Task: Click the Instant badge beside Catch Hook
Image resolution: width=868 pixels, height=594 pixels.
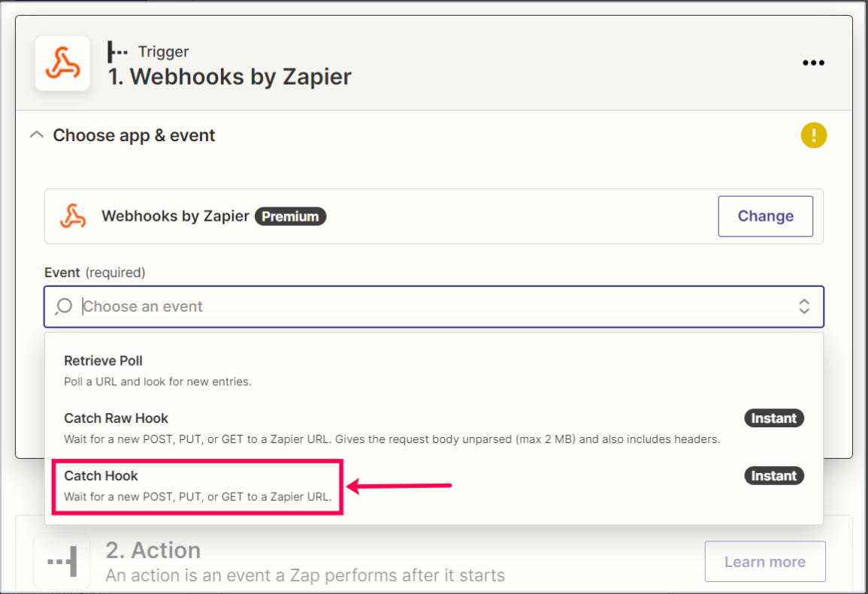Action: coord(773,475)
